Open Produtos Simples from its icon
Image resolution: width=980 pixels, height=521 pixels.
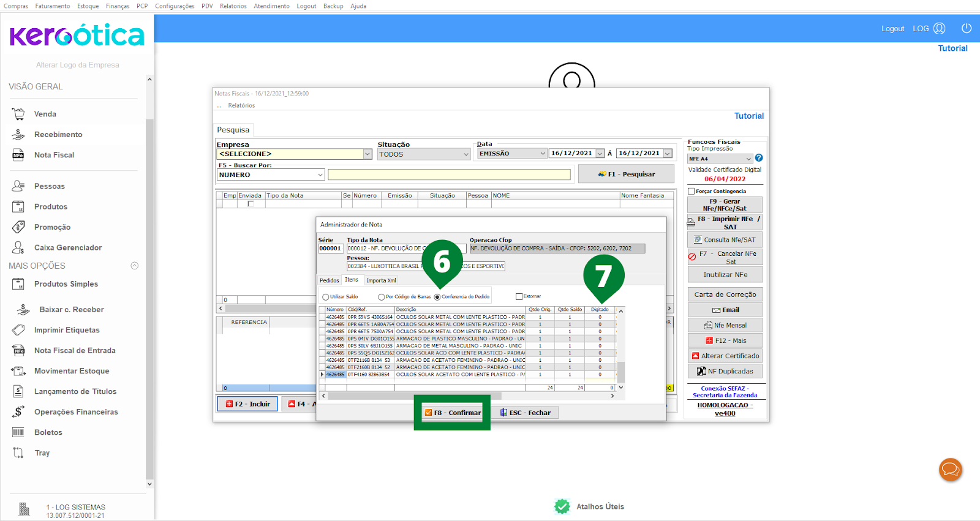18,284
